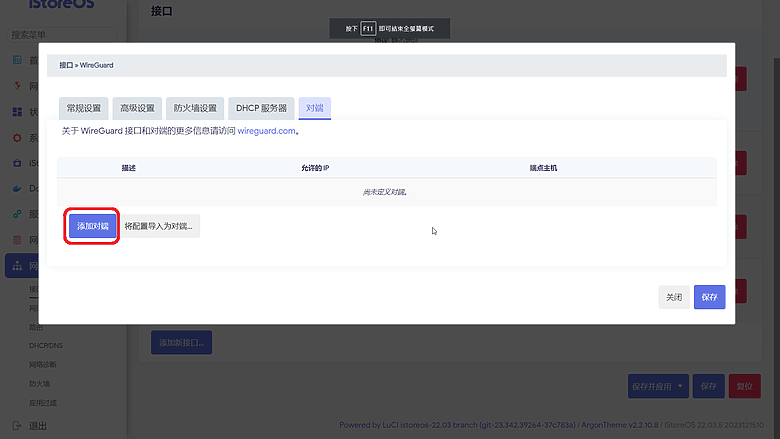Click the 描述 column header

point(129,168)
